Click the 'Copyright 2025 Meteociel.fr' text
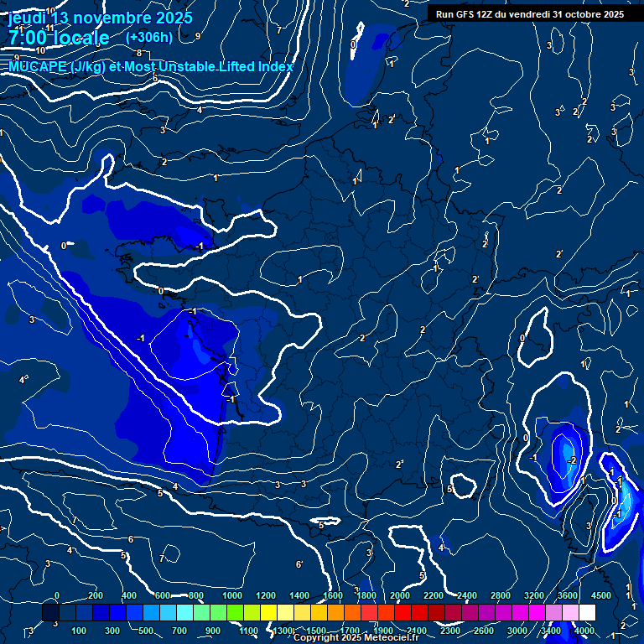 click(x=356, y=637)
